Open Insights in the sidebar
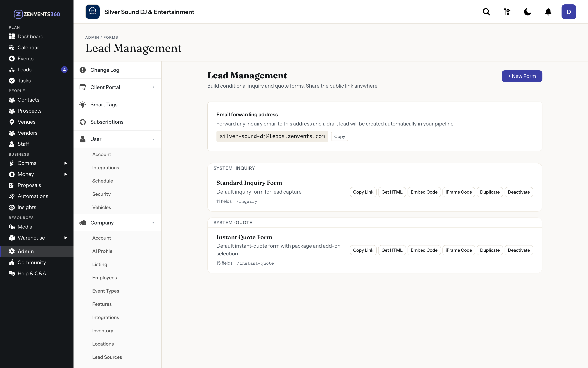The image size is (588, 368). pos(37,207)
